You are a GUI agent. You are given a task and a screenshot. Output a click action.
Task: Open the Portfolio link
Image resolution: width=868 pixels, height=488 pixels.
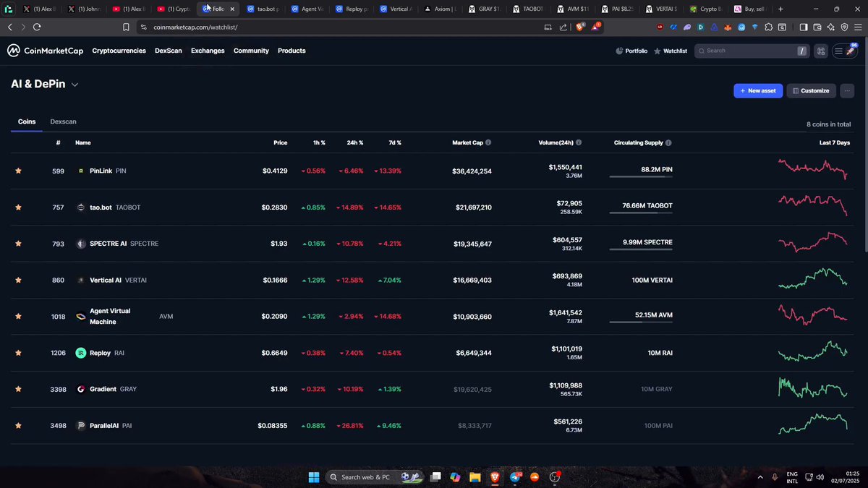pyautogui.click(x=631, y=51)
